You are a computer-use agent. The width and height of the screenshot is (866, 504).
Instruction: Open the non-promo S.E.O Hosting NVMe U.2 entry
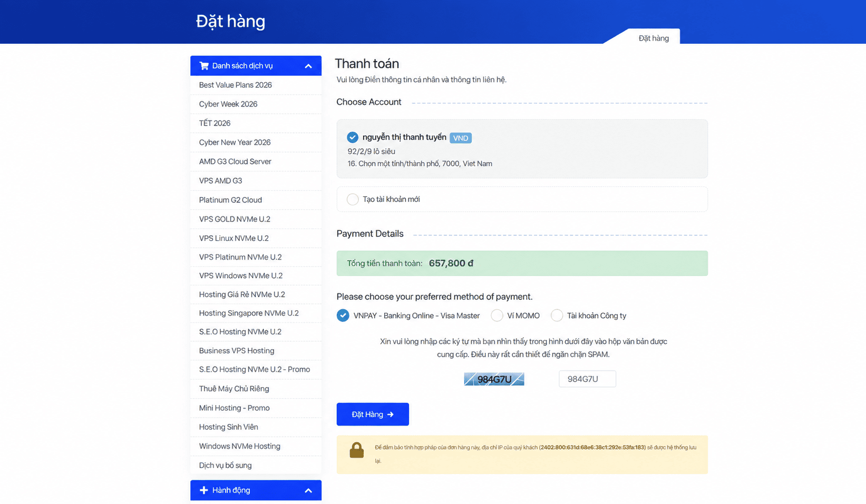tap(256, 332)
